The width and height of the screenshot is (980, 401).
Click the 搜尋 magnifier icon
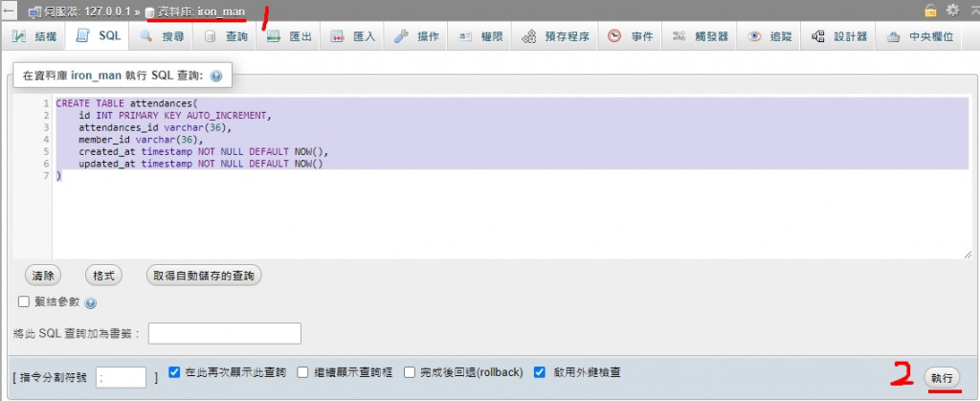[x=146, y=36]
